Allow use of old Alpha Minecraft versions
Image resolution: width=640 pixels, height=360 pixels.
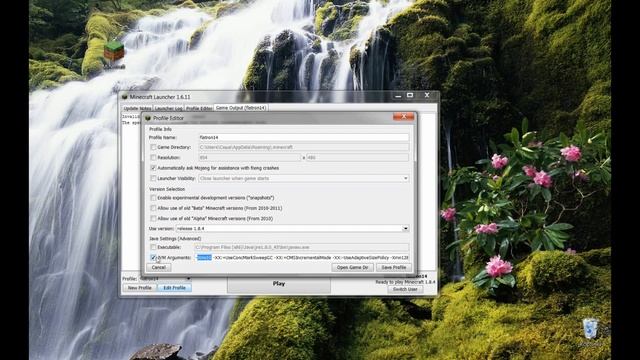[153, 219]
